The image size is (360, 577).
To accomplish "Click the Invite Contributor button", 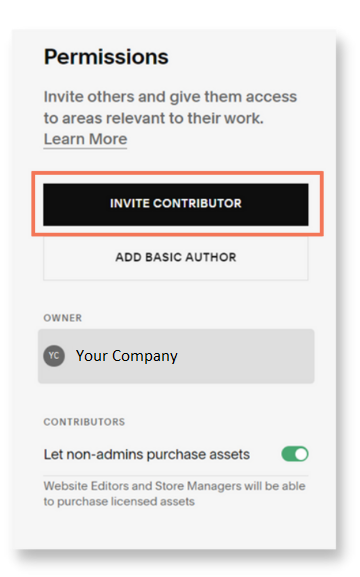I will coord(176,204).
